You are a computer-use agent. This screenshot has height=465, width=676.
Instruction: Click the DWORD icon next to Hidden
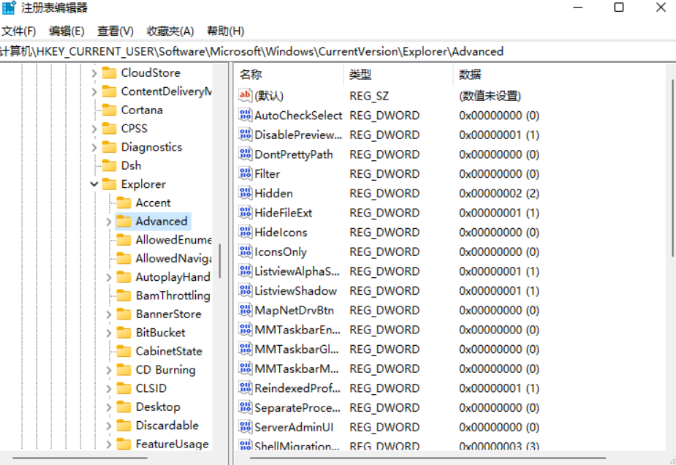246,193
